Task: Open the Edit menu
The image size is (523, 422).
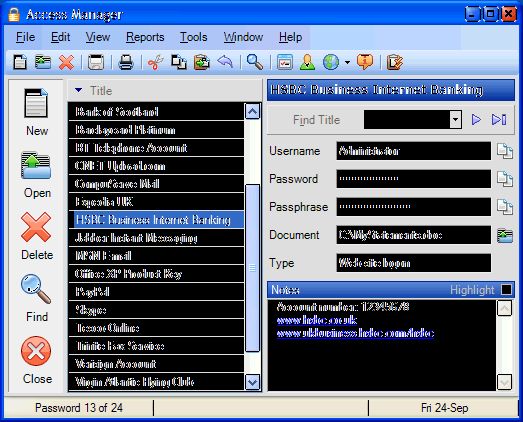Action: click(x=60, y=37)
